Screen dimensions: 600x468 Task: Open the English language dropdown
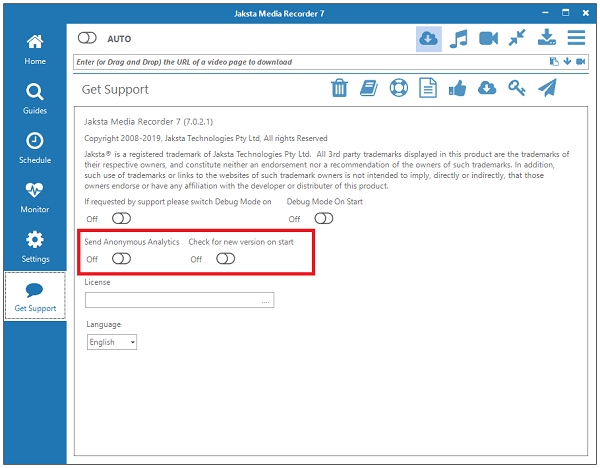click(x=112, y=342)
